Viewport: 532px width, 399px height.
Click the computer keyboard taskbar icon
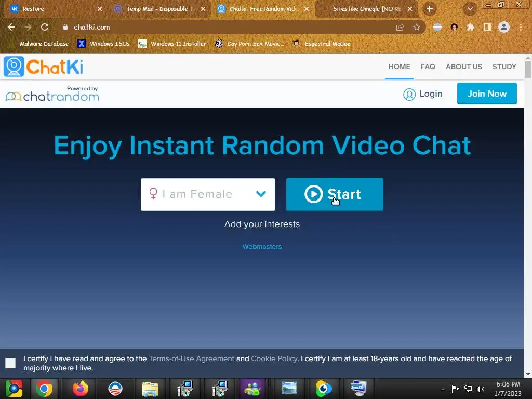pos(358,389)
